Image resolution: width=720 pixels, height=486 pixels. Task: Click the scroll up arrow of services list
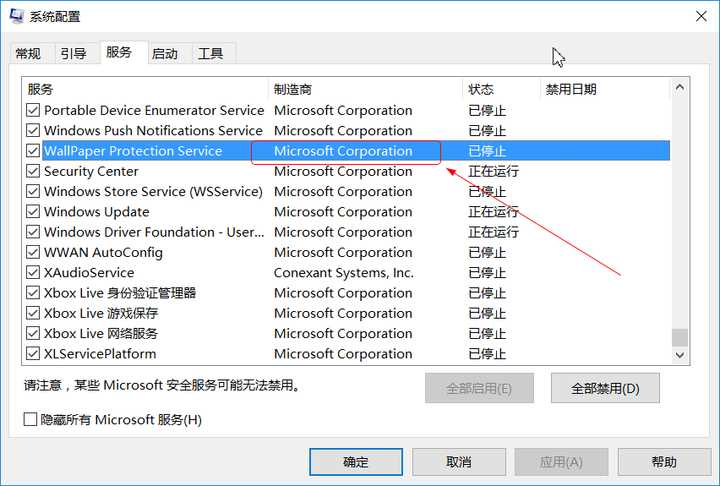[x=680, y=87]
